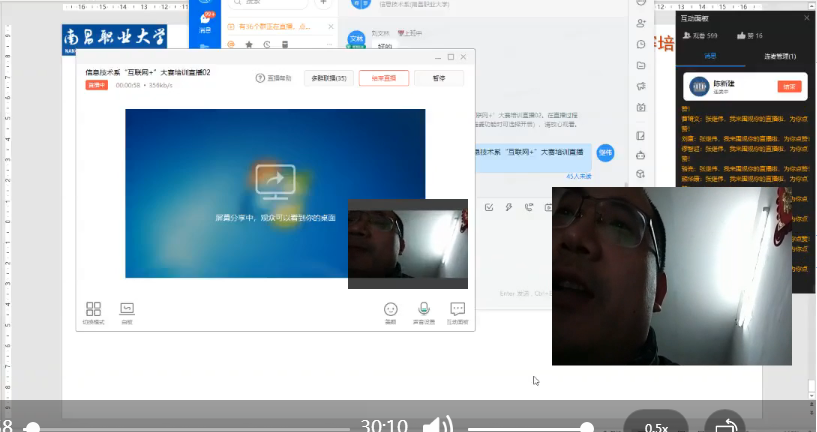Viewport: 817px width, 432px height.
Task: Click the @ mentions filter icon
Action: 231,44
